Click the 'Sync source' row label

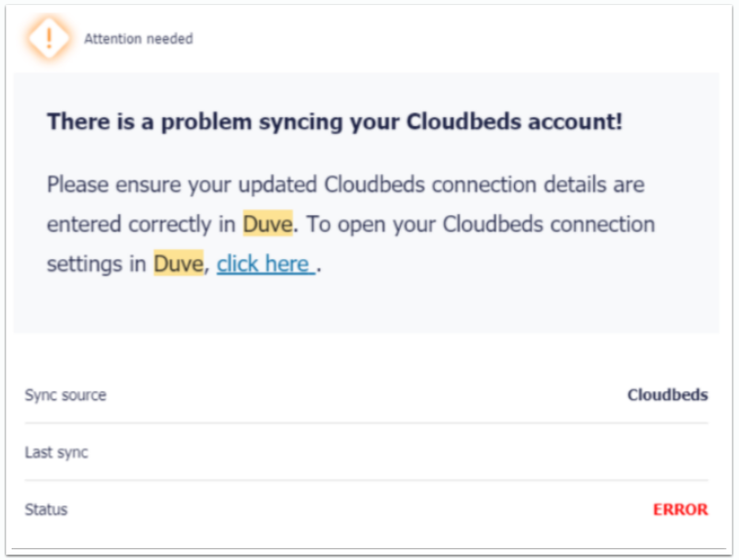click(65, 396)
